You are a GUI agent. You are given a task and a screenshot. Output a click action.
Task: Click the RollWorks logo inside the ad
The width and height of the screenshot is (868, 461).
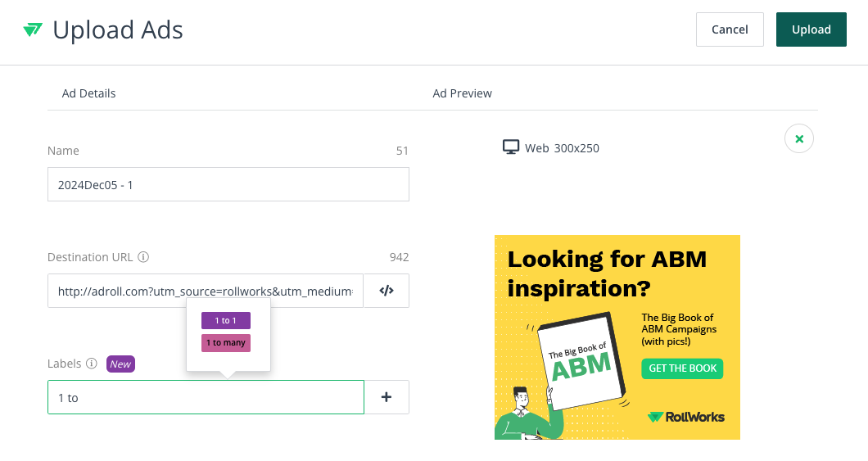point(685,417)
